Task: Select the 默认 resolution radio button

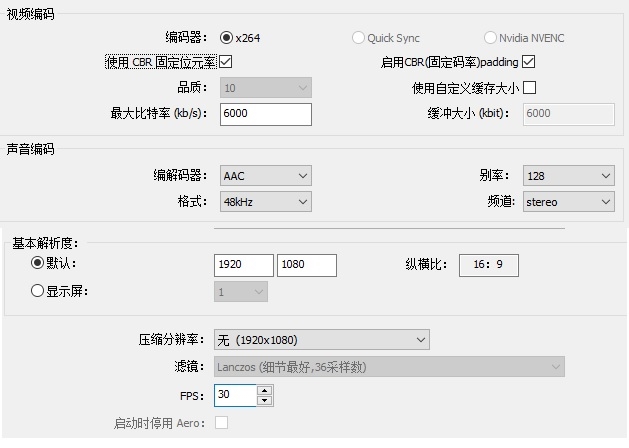Action: (x=38, y=263)
